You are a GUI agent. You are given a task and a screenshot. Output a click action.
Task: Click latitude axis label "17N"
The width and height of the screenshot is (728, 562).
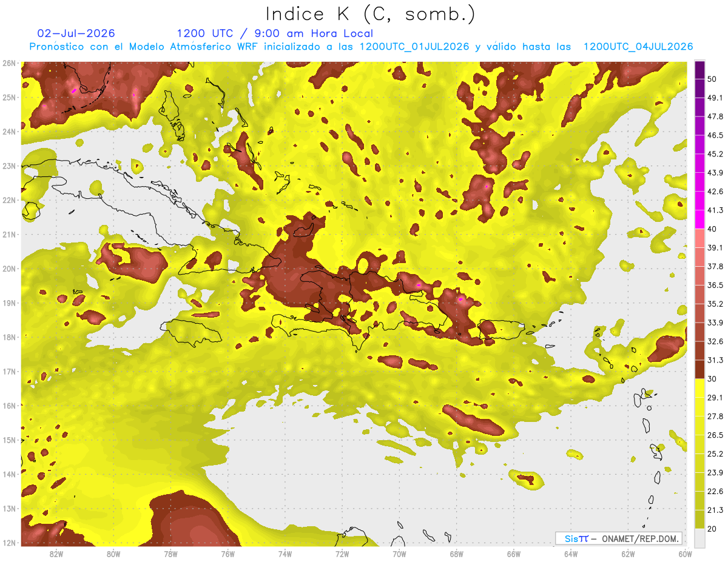coord(8,371)
